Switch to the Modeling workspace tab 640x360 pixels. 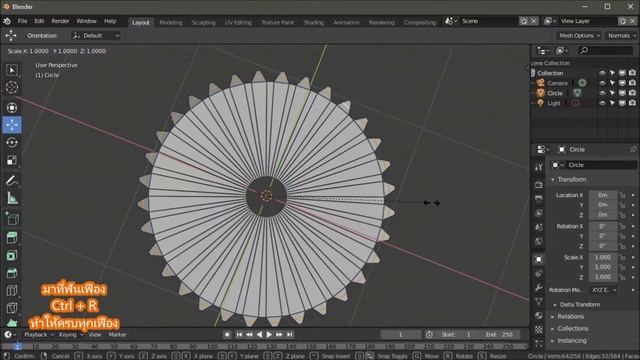171,22
